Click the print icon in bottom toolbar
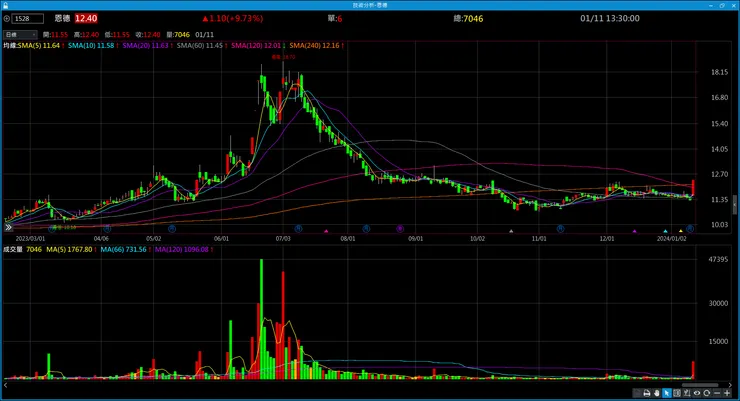Image resolution: width=740 pixels, height=401 pixels. pos(647,393)
